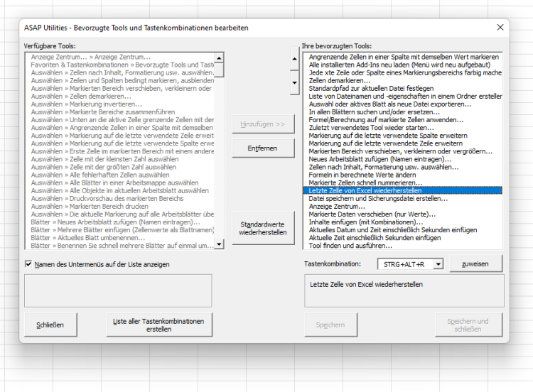The width and height of the screenshot is (533, 392).
Task: Select 'Auswählen » Alle Objekte im aktuellen Arbeitsblatt auswählen'
Action: pos(120,190)
